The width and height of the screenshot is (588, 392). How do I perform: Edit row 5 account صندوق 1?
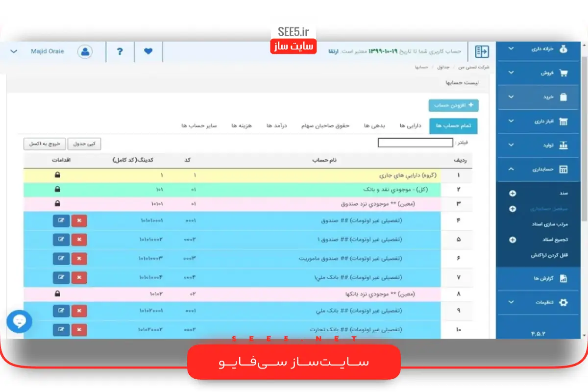61,240
